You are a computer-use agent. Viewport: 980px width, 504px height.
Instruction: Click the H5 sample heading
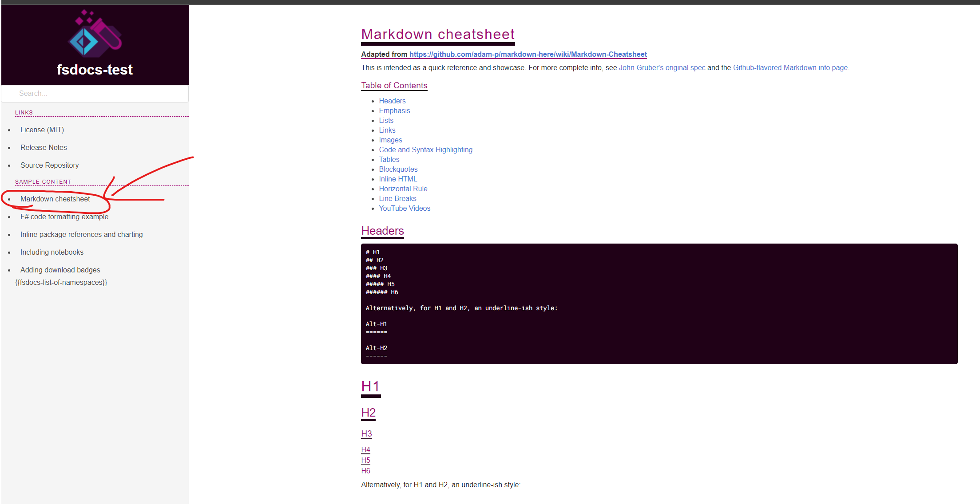[x=365, y=460]
